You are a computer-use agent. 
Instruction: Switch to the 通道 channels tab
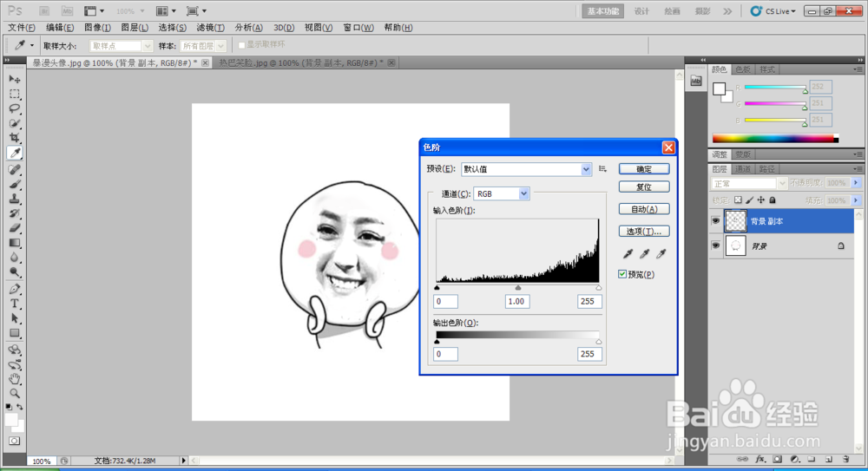coord(743,169)
